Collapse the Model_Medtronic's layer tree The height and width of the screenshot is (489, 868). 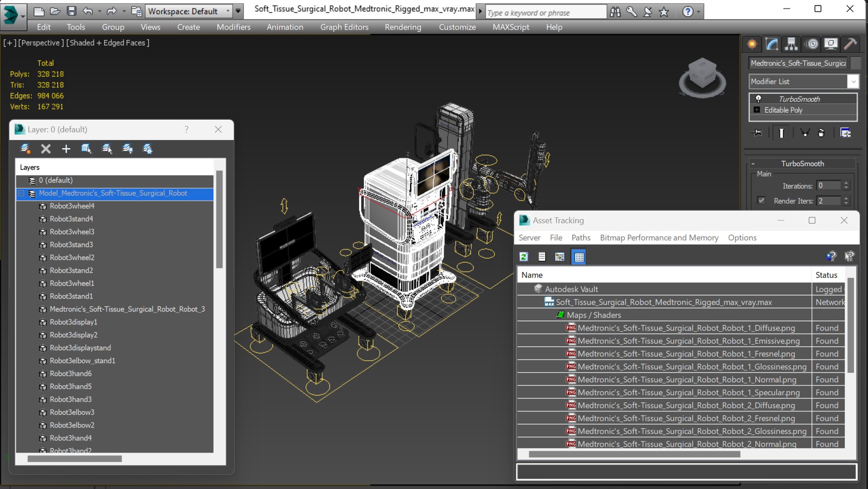tap(21, 193)
